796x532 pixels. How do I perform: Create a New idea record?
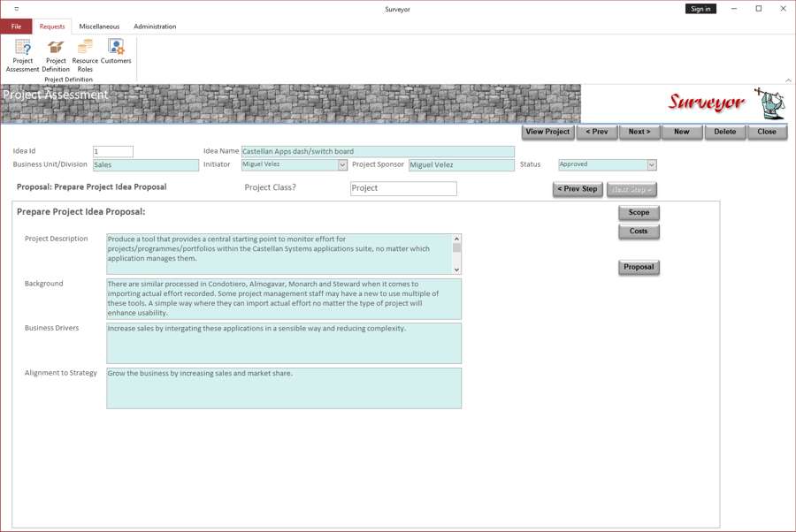pyautogui.click(x=682, y=132)
